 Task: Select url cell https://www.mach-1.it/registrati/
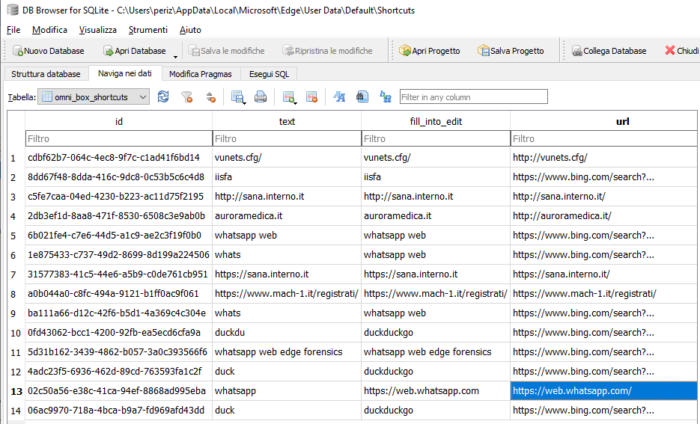pyautogui.click(x=604, y=294)
